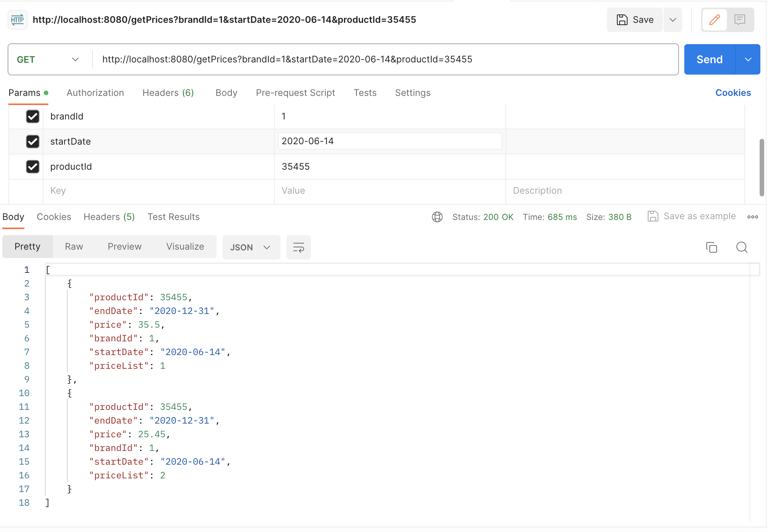Screen dimensions: 768x532
Task: Open the JSON format dropdown
Action: pos(250,247)
